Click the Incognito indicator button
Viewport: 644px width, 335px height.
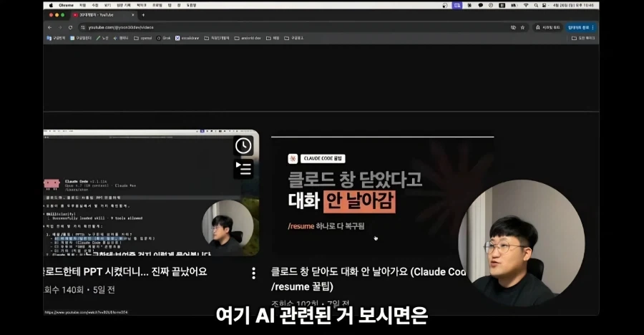tap(548, 27)
